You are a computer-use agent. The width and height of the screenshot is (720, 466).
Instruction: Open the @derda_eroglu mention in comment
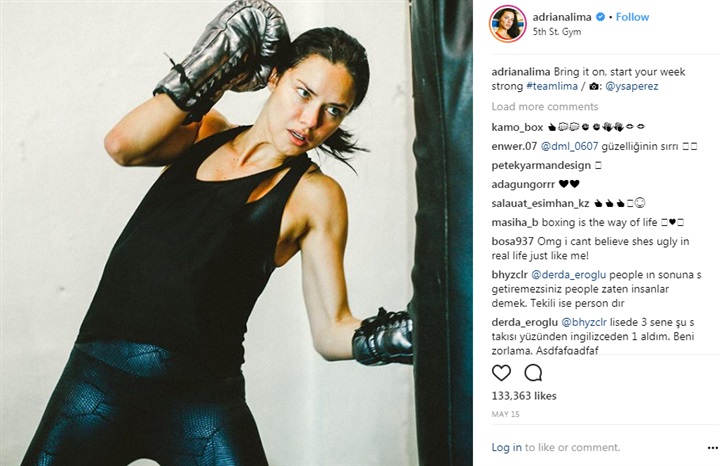568,275
